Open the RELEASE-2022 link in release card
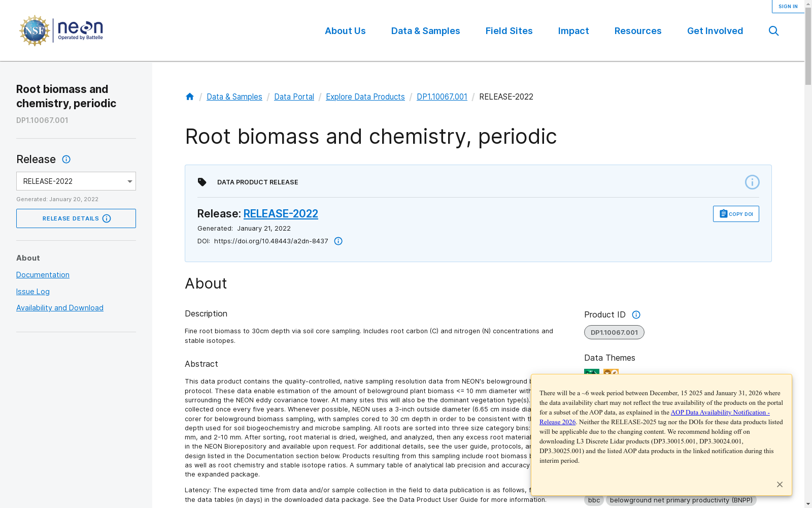 (281, 214)
